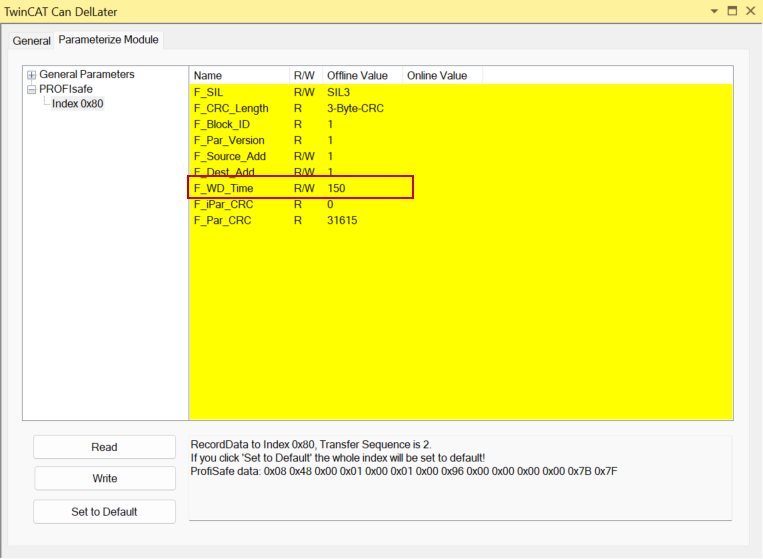
Task: Open the window position dropdown arrow
Action: click(714, 11)
